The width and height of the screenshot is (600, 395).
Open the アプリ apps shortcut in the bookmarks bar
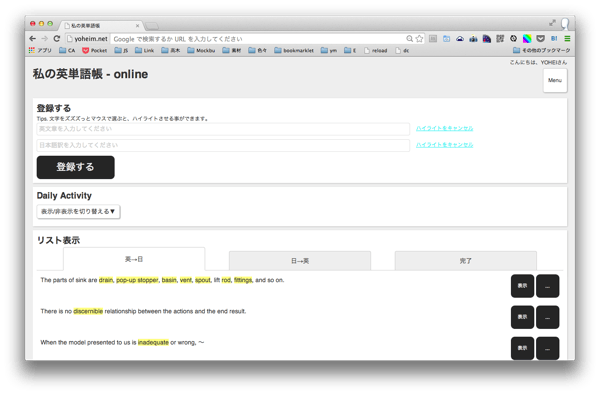click(40, 50)
